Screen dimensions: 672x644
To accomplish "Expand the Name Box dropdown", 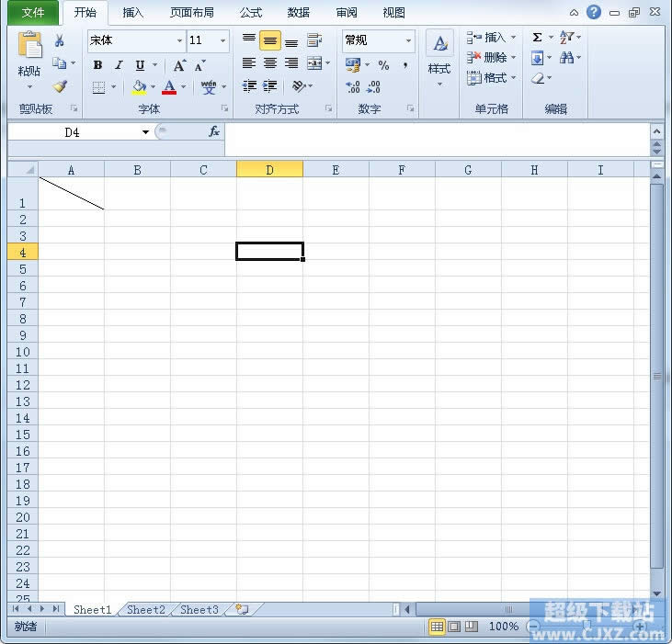I will tap(146, 132).
